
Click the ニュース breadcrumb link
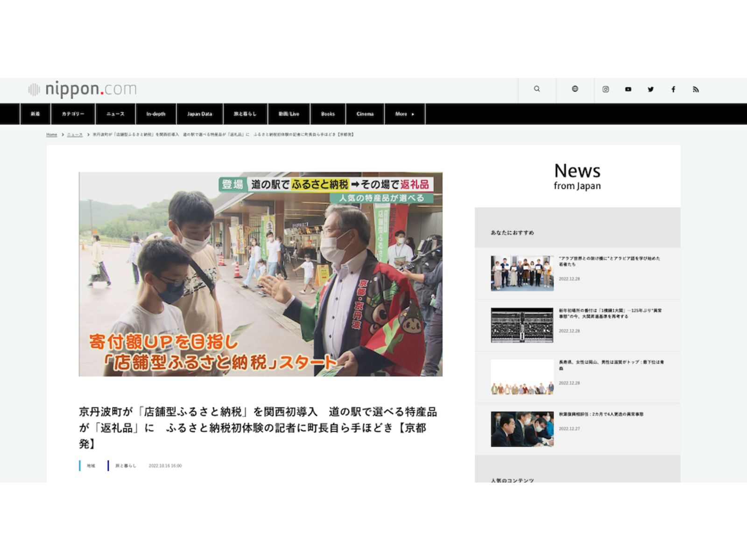pyautogui.click(x=75, y=134)
